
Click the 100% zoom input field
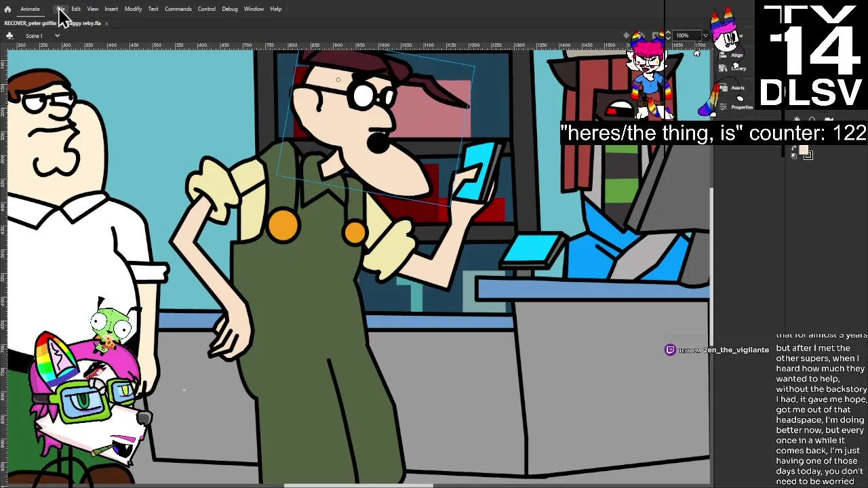point(686,35)
